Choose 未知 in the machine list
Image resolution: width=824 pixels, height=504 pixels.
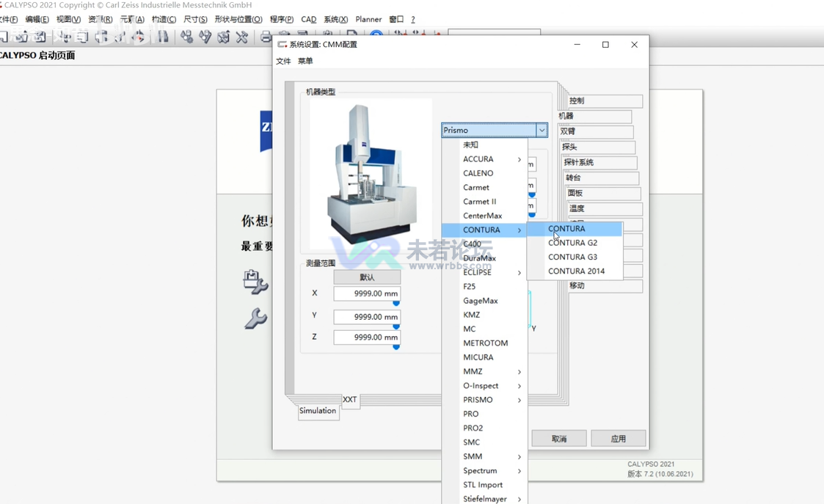[x=484, y=145]
